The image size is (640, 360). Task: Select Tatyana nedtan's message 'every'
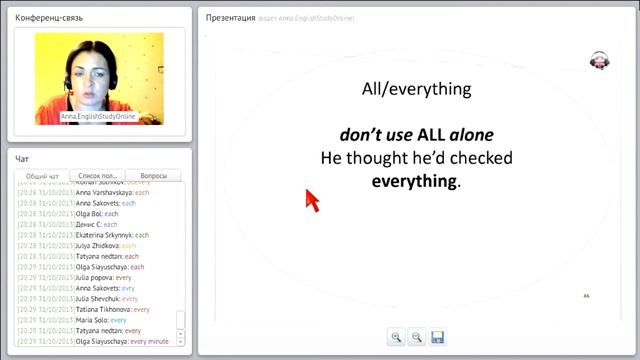click(79, 331)
